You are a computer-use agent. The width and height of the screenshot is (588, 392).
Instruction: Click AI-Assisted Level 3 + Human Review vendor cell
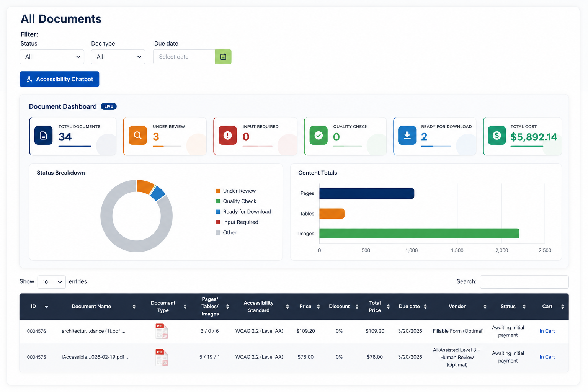point(457,357)
